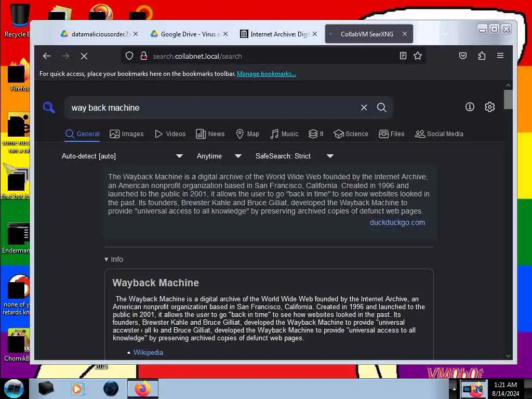Collapse the Info section

pyautogui.click(x=114, y=259)
